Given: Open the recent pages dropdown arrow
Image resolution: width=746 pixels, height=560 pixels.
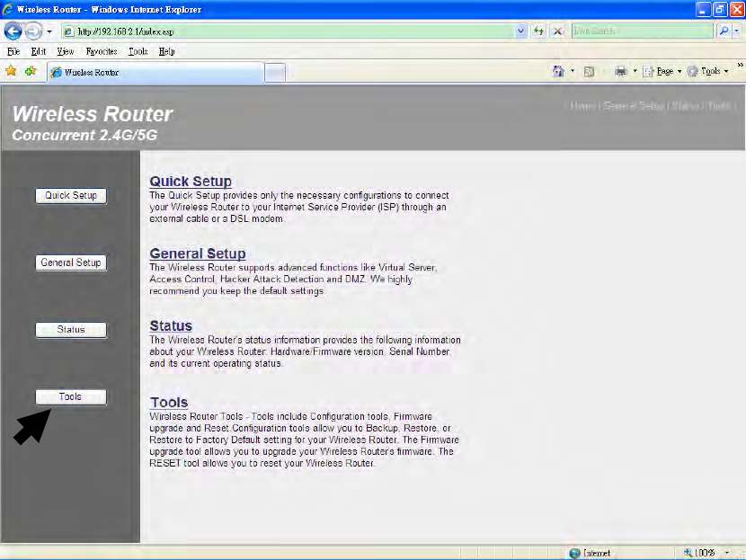Looking at the screenshot, I should click(x=49, y=31).
